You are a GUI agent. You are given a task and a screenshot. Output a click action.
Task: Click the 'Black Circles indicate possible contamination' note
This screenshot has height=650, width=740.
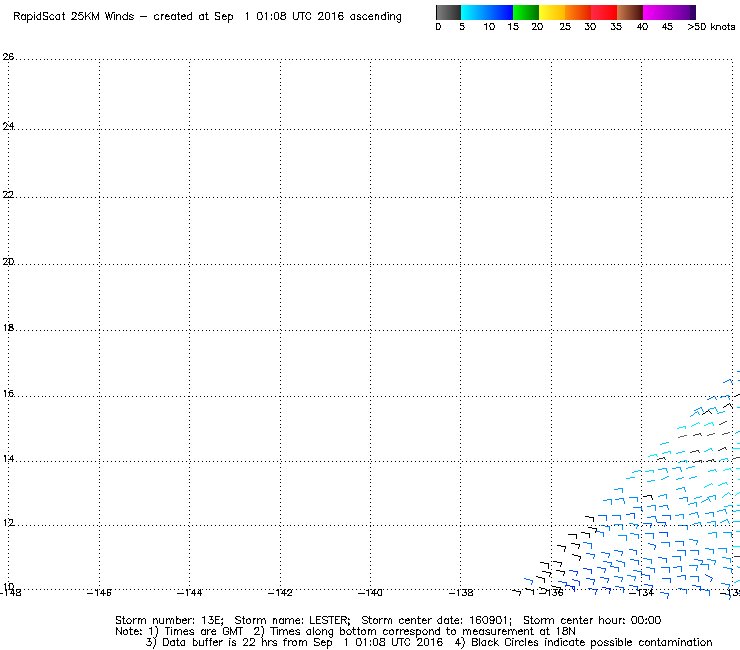[x=584, y=642]
